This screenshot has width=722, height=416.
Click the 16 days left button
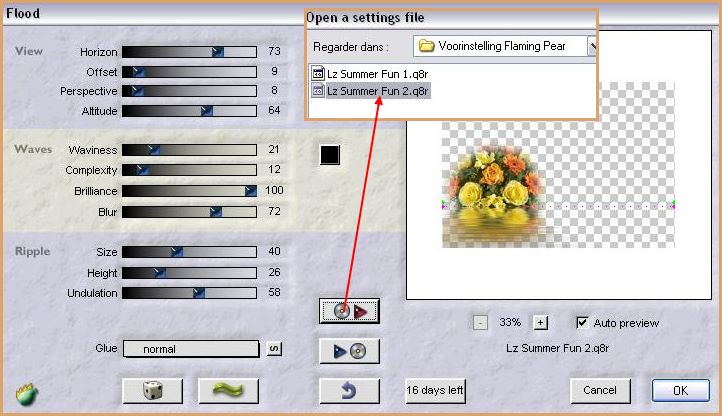point(435,390)
